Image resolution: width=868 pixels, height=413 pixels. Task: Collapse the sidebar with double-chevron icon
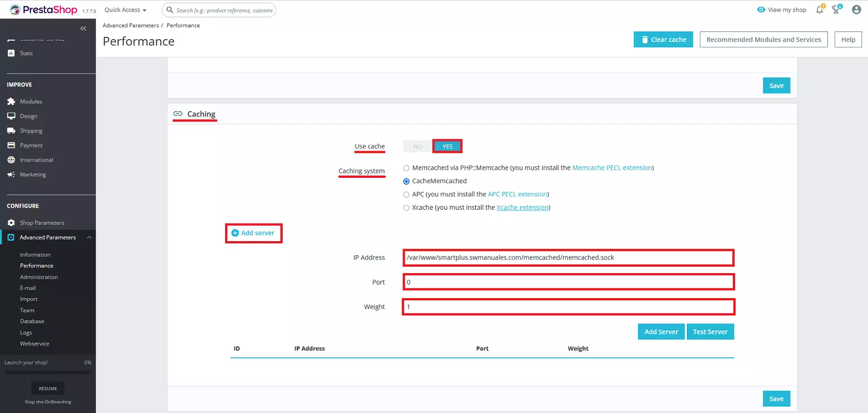coord(83,29)
